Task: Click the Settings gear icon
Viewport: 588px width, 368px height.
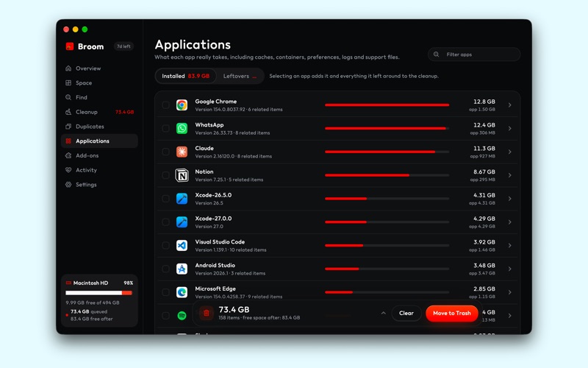Action: click(68, 185)
